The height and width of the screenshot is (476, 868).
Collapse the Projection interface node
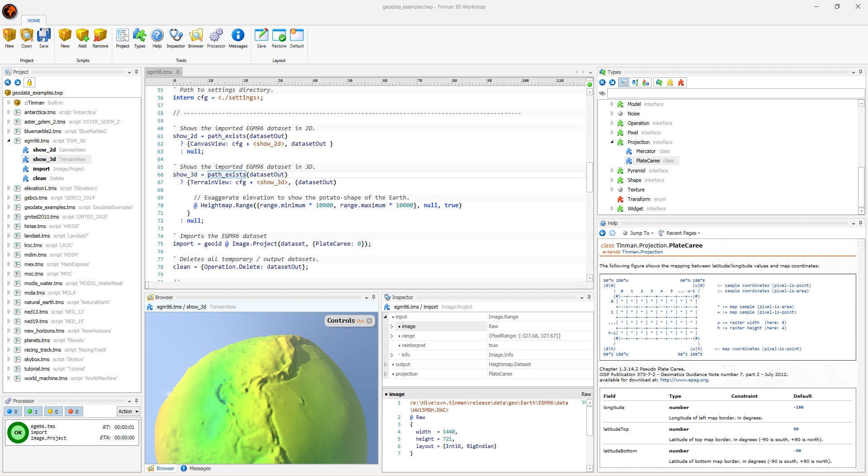(x=612, y=142)
